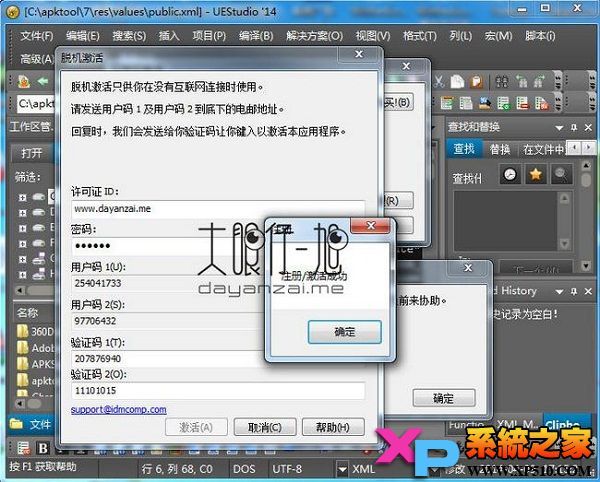This screenshot has width=600, height=482.
Task: Click the UTF-8 encoding in status bar
Action: (x=287, y=469)
